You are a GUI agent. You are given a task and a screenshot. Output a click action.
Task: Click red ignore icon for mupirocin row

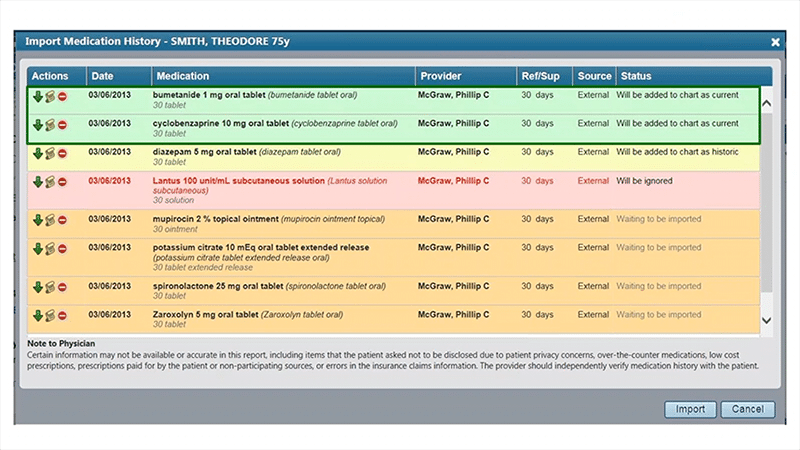[62, 220]
